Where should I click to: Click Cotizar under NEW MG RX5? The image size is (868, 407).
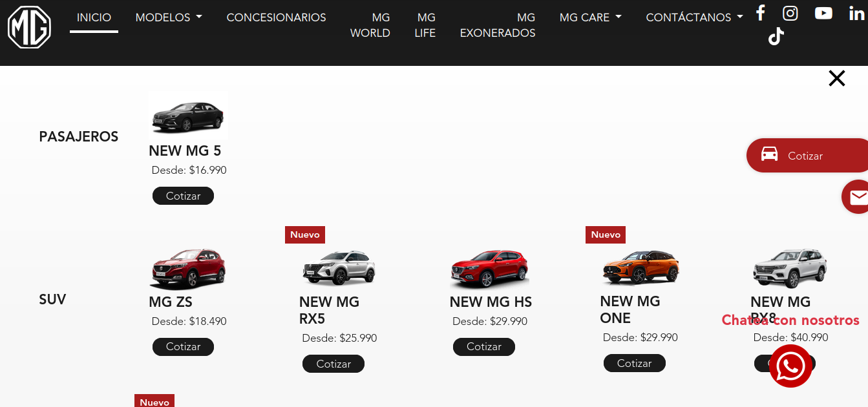[x=333, y=364]
